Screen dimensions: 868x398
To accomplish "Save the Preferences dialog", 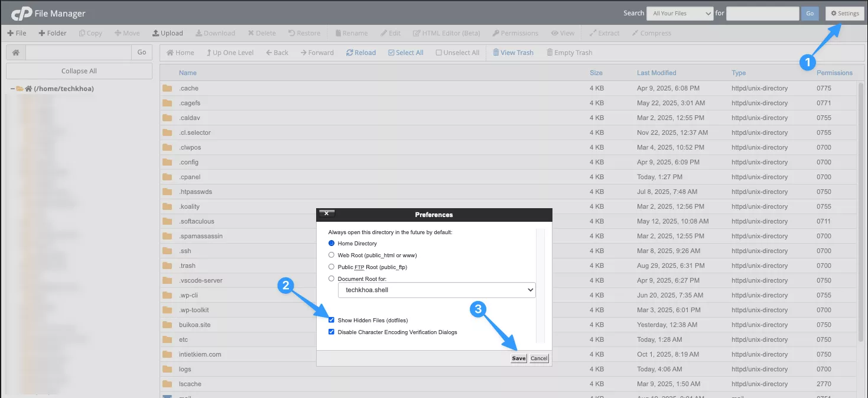I will (x=518, y=358).
